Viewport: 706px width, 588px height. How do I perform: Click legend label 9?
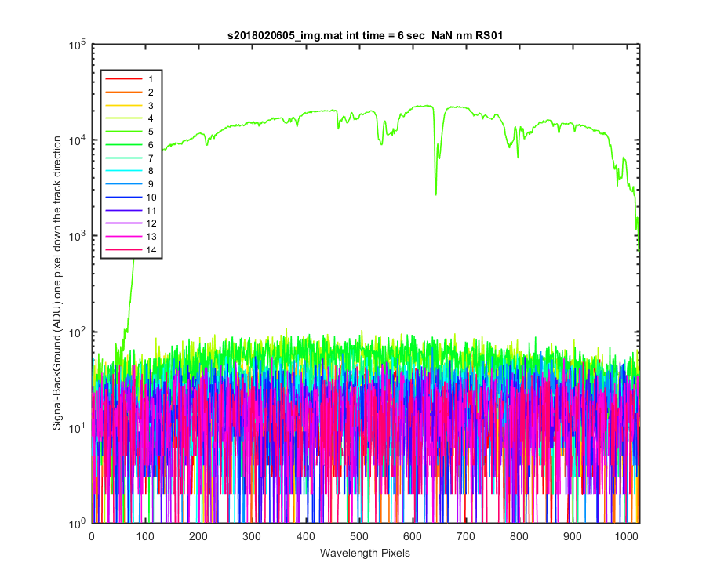pos(151,184)
